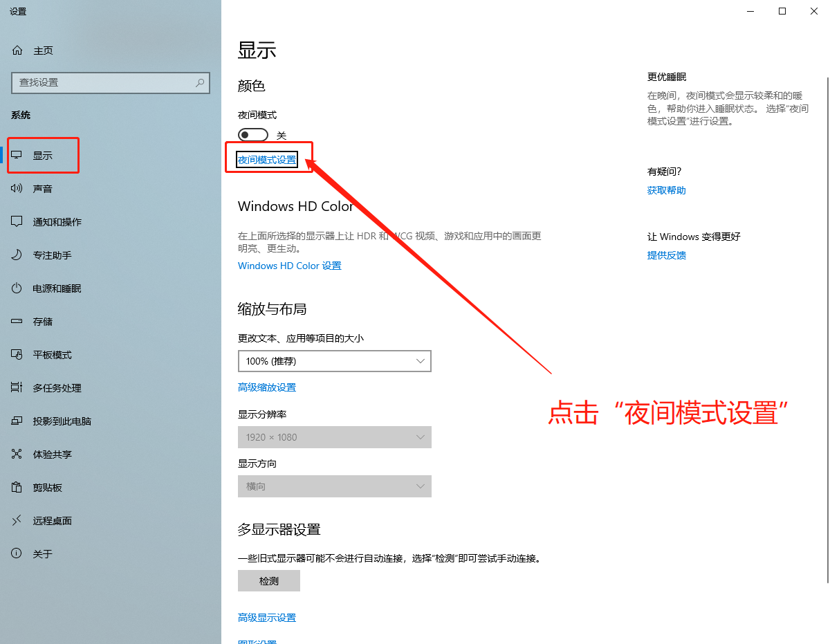Click the 剪贴板 clipboard icon
The width and height of the screenshot is (830, 644).
click(17, 488)
